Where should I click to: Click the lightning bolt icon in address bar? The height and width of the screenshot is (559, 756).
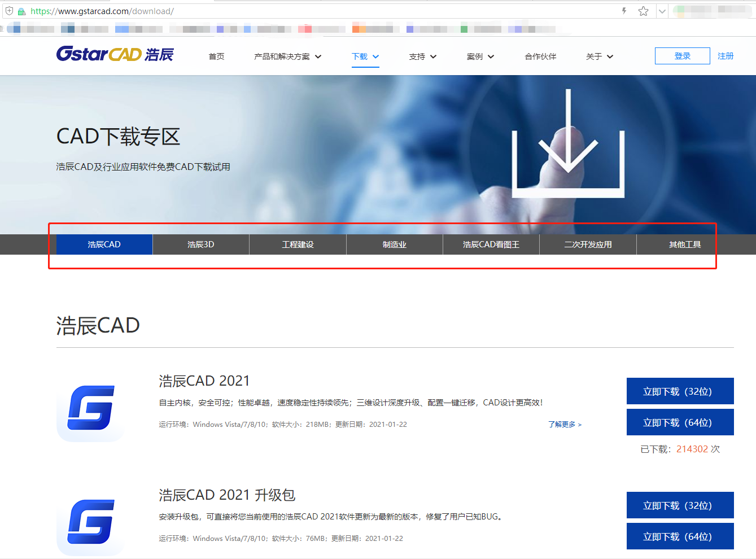(624, 11)
